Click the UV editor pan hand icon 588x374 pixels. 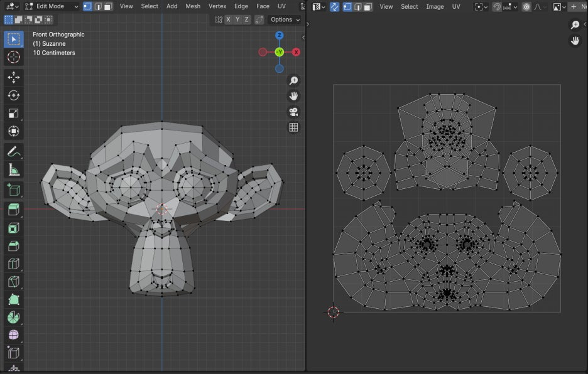pos(575,40)
